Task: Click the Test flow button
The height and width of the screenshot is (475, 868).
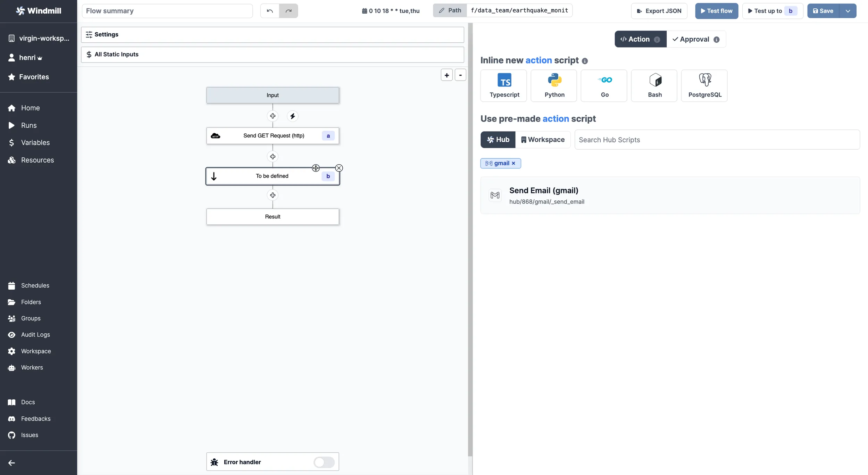Action: [716, 11]
